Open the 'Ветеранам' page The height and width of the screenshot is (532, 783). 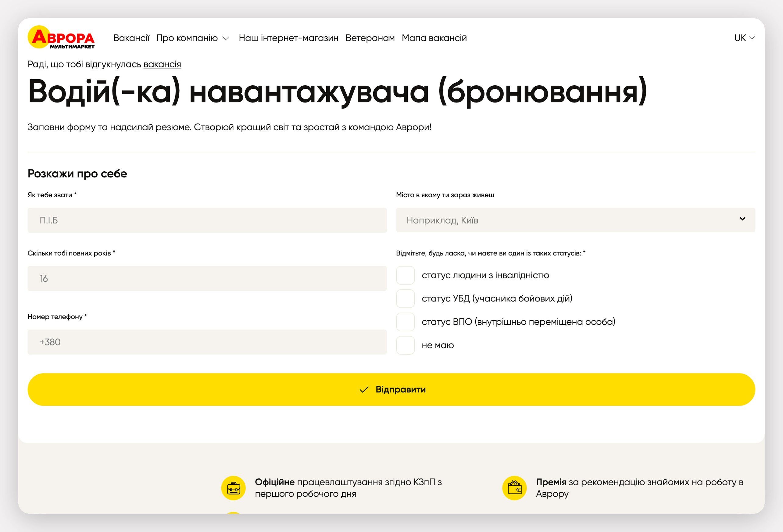[x=370, y=38]
